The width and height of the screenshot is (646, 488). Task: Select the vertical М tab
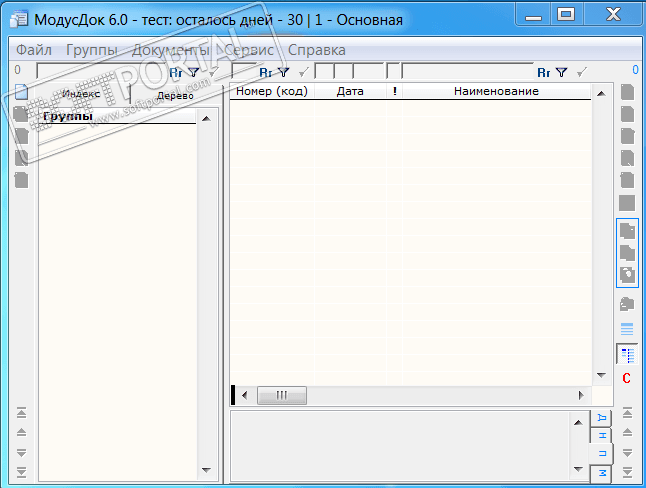[602, 473]
